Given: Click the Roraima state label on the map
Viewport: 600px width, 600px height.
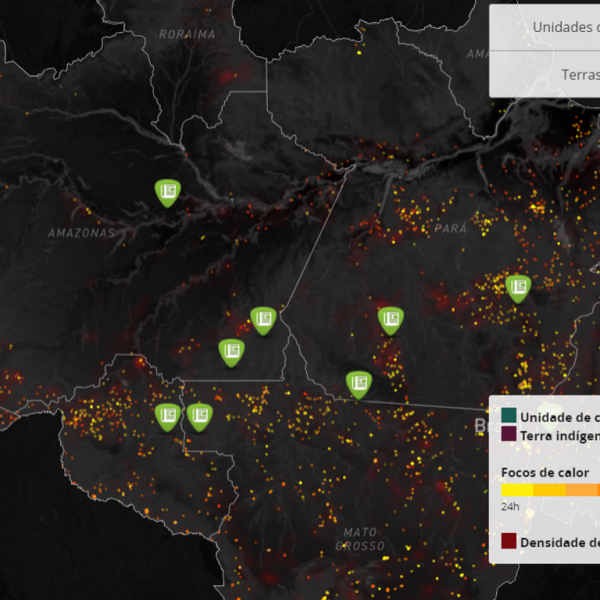Looking at the screenshot, I should pos(187,34).
